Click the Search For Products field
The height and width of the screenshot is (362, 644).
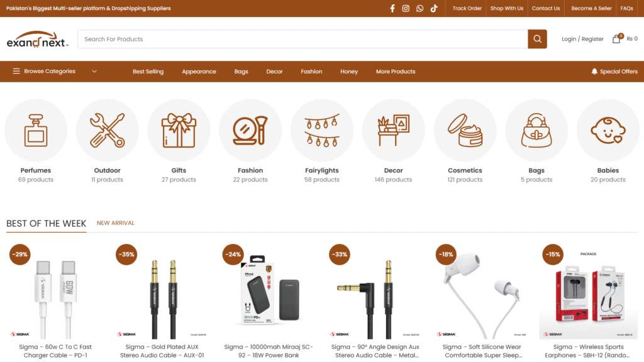pyautogui.click(x=303, y=39)
